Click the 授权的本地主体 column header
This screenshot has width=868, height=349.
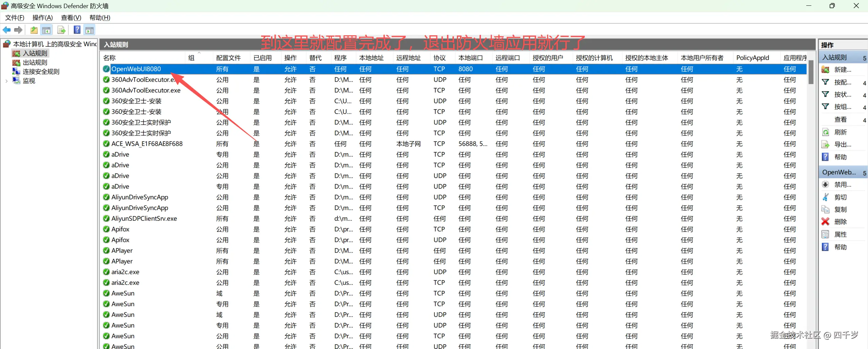pos(650,58)
